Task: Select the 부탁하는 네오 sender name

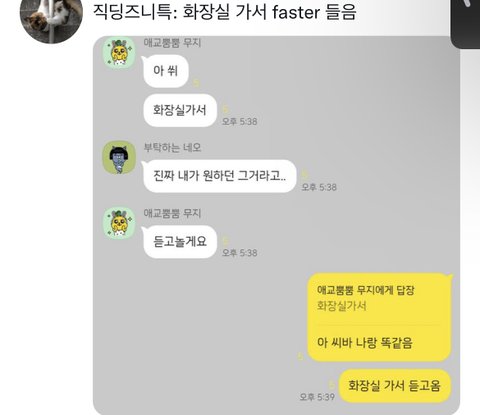Action: pyautogui.click(x=172, y=147)
